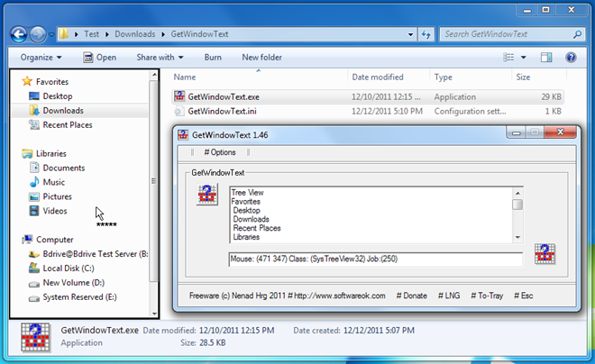Viewport: 595px width, 364px height.
Task: Select Libraries in navigation pane
Action: pyautogui.click(x=51, y=153)
